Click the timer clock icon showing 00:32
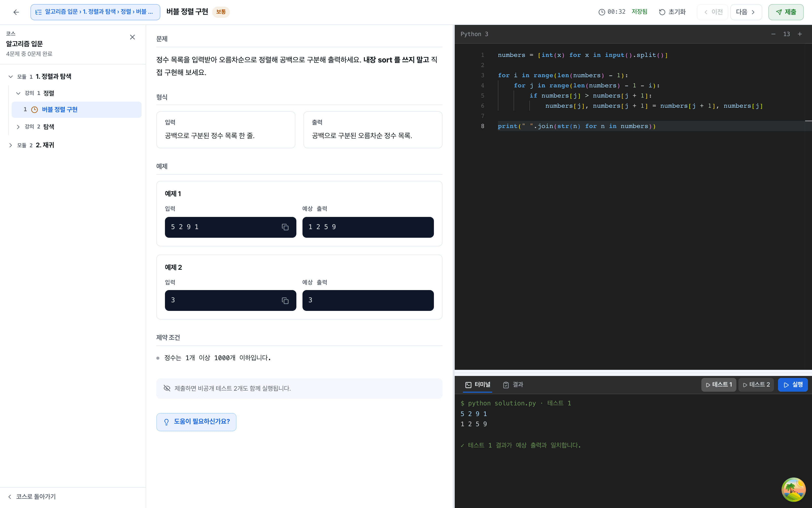This screenshot has width=812, height=508. click(x=602, y=12)
